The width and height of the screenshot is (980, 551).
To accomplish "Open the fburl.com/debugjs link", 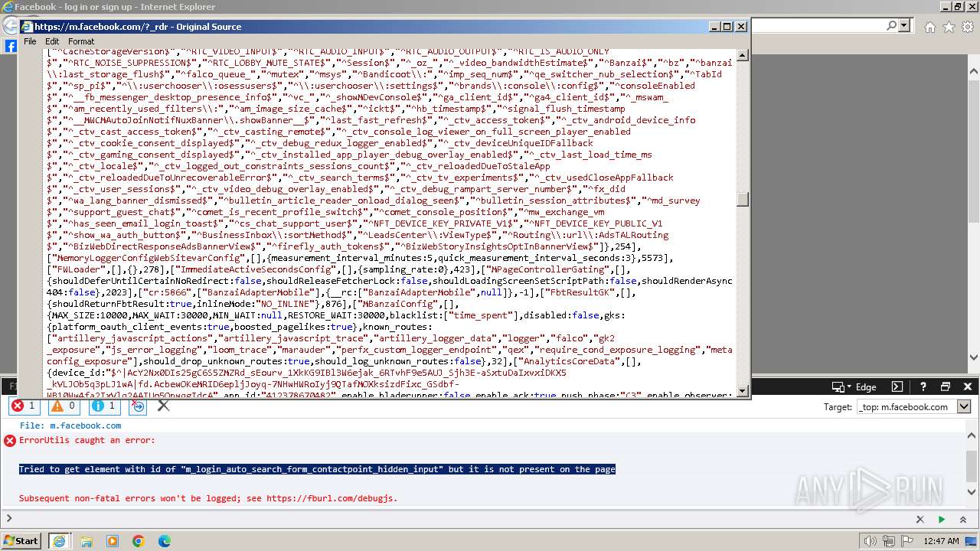I will point(331,498).
